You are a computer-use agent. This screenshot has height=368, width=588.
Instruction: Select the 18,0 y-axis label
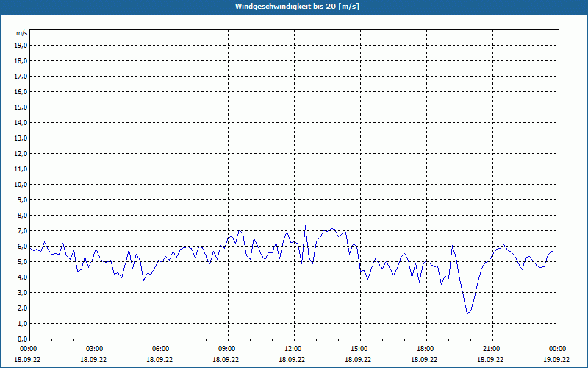tap(21, 61)
